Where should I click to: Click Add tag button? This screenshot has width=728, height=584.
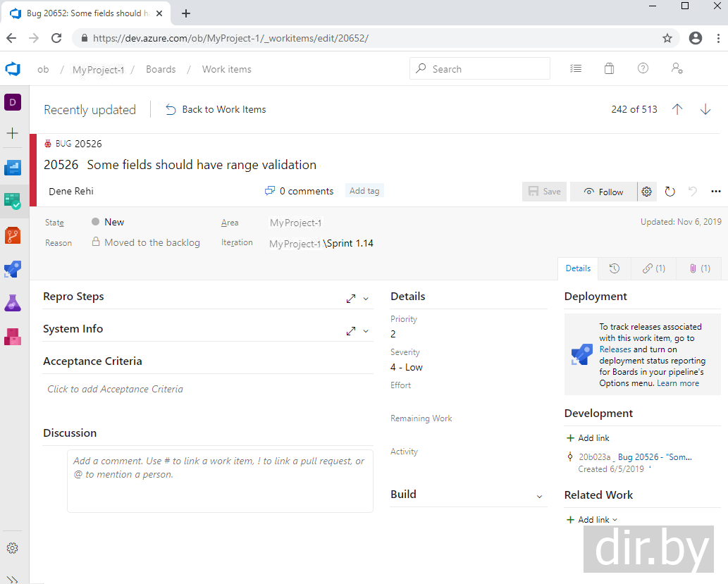pyautogui.click(x=364, y=191)
